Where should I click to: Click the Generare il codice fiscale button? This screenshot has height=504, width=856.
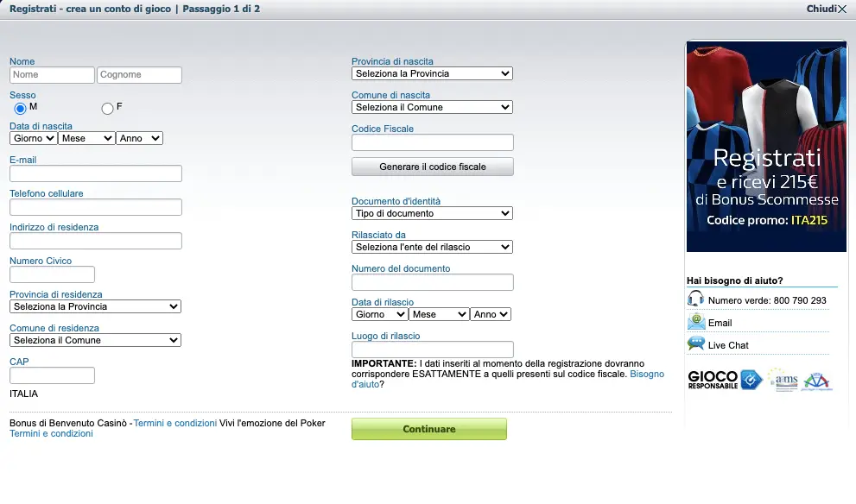[433, 167]
